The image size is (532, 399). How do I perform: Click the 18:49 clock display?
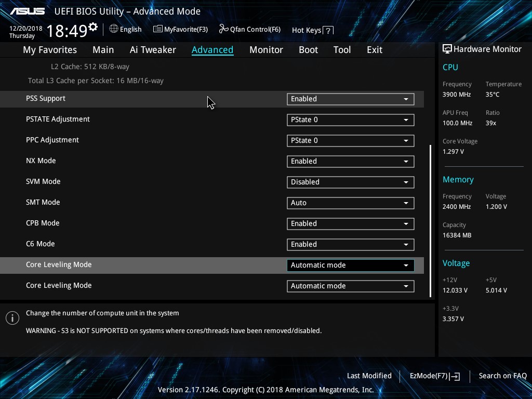tap(67, 31)
